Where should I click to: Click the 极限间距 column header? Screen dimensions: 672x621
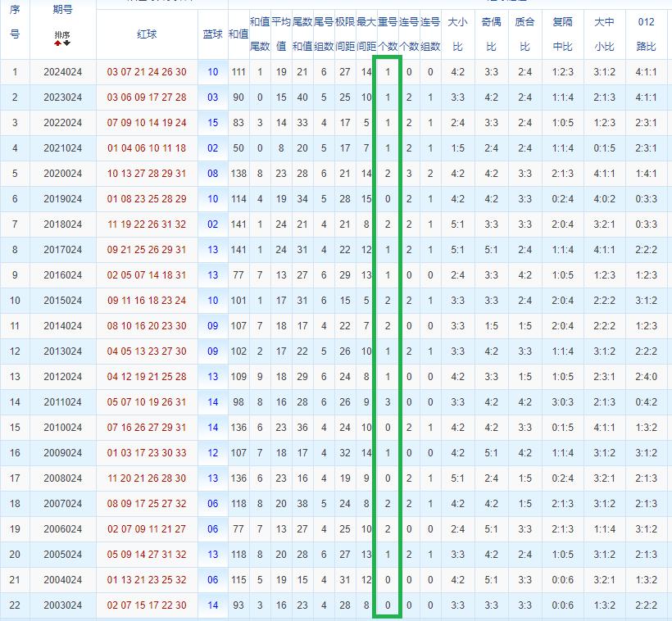(344, 34)
